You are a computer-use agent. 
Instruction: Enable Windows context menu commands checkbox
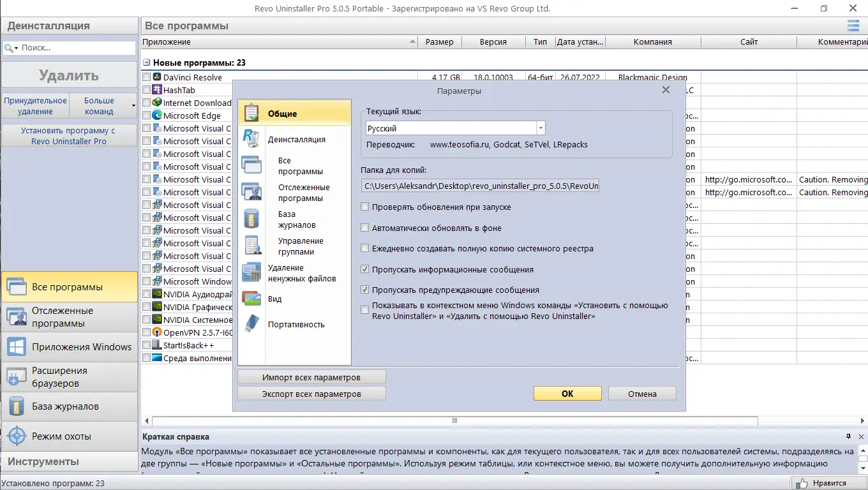[x=365, y=310]
